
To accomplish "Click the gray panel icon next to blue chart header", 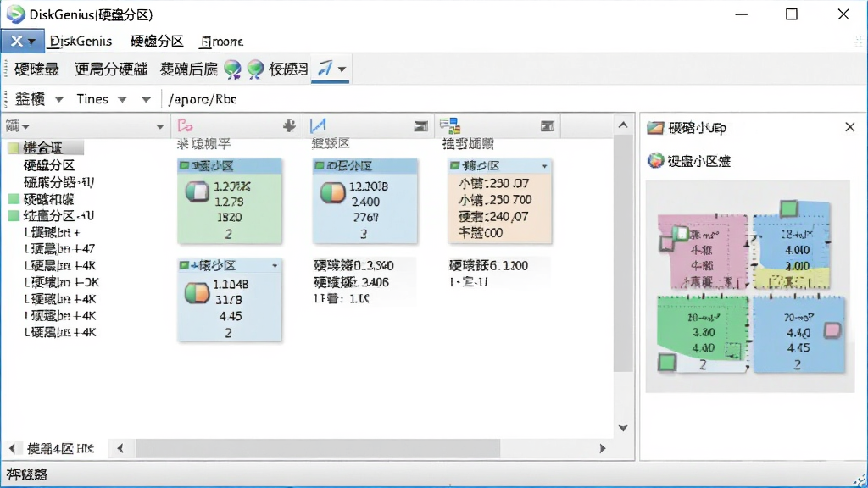I will [420, 126].
